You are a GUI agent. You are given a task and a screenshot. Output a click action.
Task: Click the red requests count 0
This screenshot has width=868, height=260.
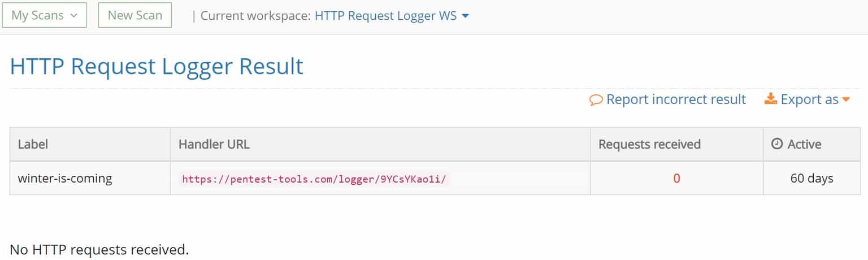[x=676, y=179]
